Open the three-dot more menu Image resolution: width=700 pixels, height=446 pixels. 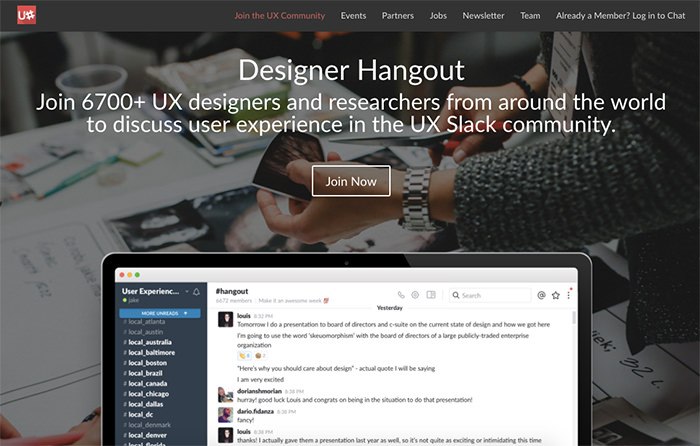click(x=569, y=295)
